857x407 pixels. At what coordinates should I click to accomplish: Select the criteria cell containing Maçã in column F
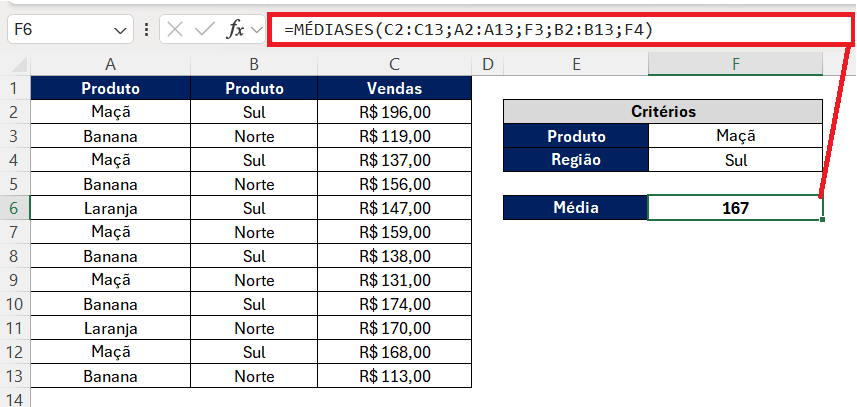click(735, 136)
